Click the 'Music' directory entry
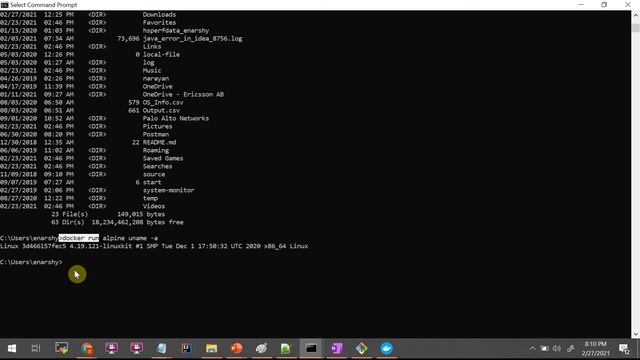 (x=152, y=70)
